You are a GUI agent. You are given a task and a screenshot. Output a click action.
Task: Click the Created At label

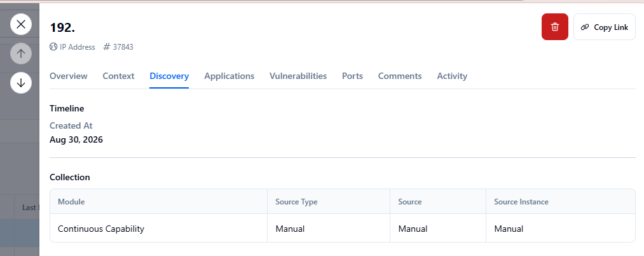(x=71, y=125)
